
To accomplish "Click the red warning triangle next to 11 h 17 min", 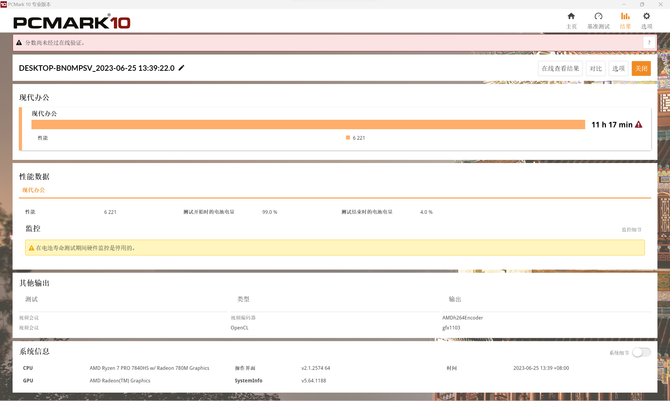I will click(x=638, y=124).
